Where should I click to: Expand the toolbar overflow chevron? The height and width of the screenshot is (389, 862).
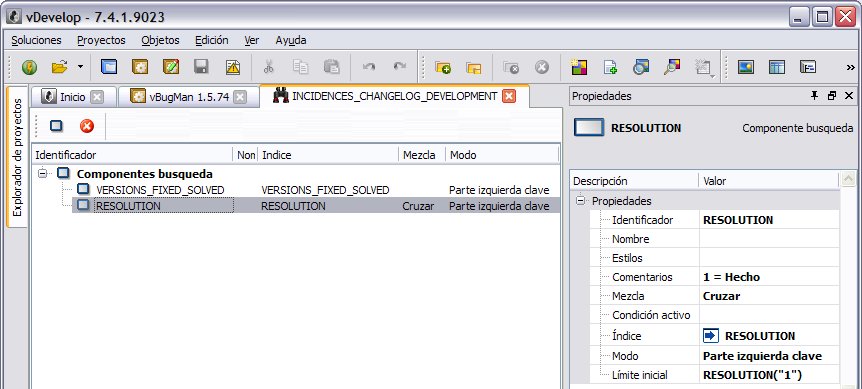click(850, 67)
